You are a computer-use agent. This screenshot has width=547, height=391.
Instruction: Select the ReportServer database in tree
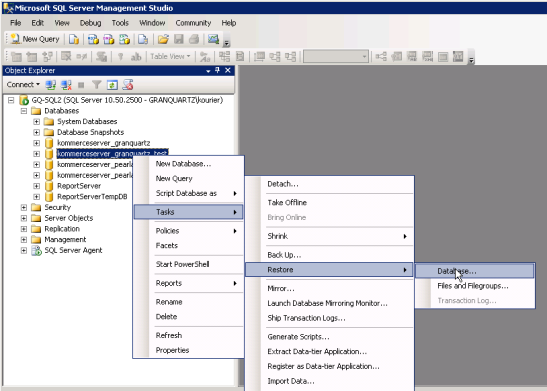[79, 186]
